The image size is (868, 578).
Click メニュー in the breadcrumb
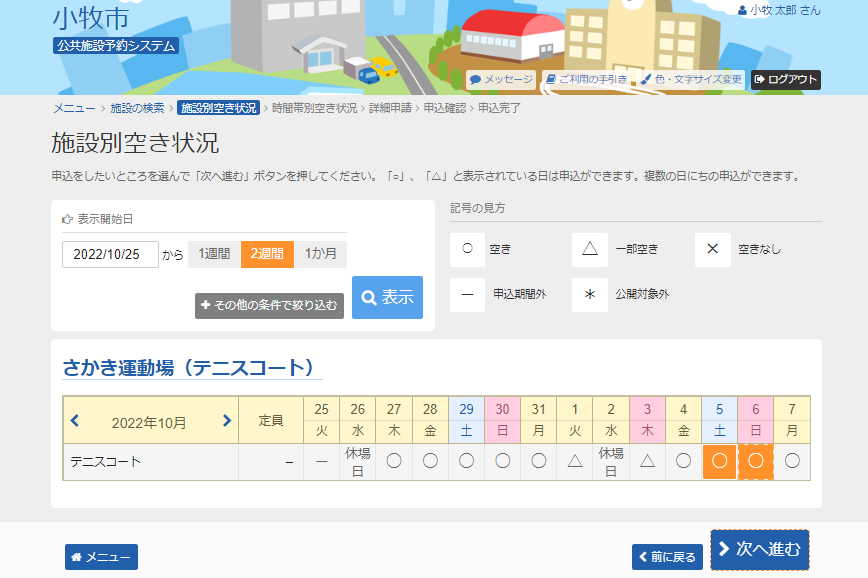pos(73,108)
